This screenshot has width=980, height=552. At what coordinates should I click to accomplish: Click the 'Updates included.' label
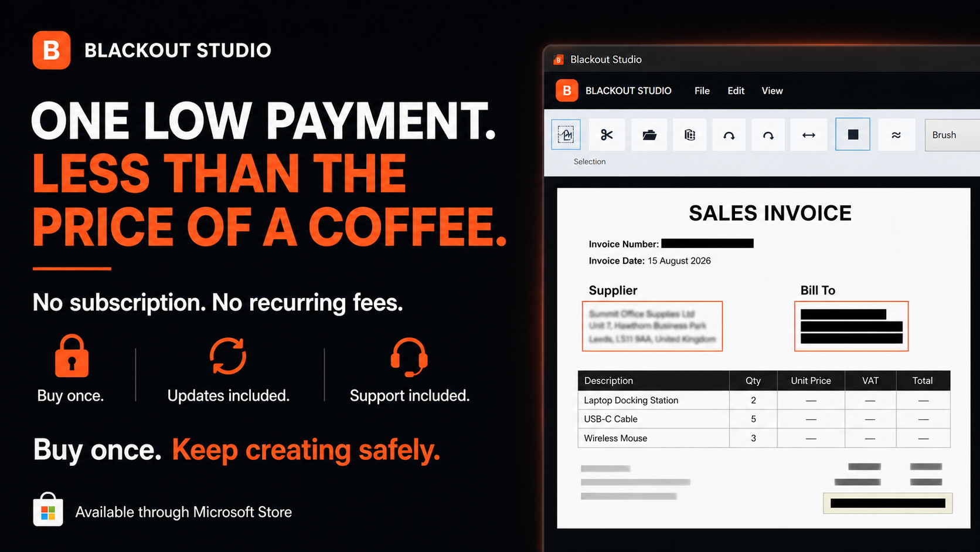[x=229, y=396]
